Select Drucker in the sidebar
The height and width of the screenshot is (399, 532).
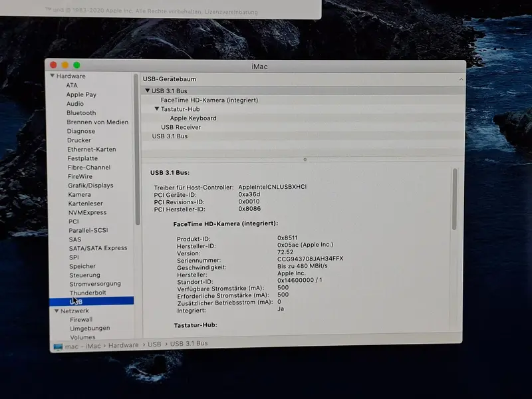point(79,140)
